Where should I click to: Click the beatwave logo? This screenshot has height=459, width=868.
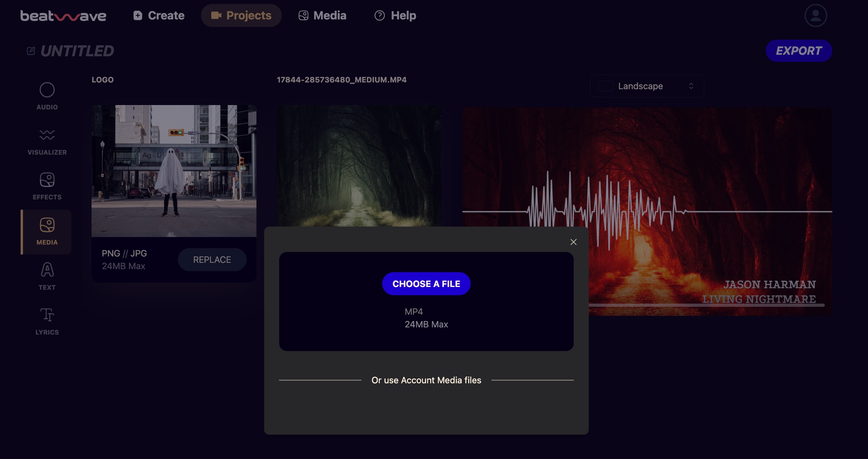tap(63, 16)
